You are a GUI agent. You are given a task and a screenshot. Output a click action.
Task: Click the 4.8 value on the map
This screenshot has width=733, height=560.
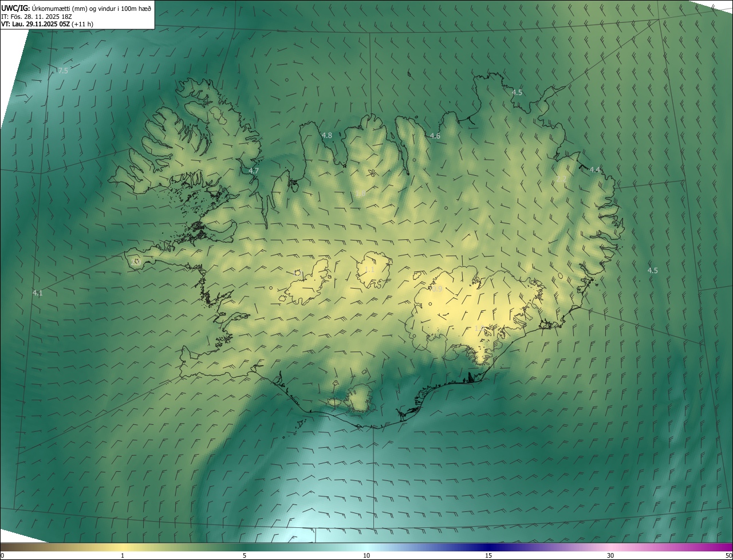point(327,135)
